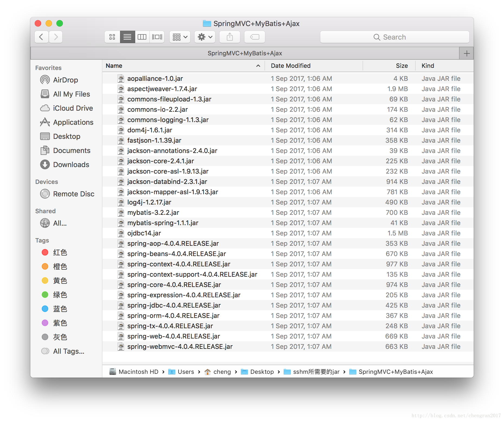504x421 pixels.
Task: Click the Edit Tags toolbar button
Action: click(x=255, y=37)
